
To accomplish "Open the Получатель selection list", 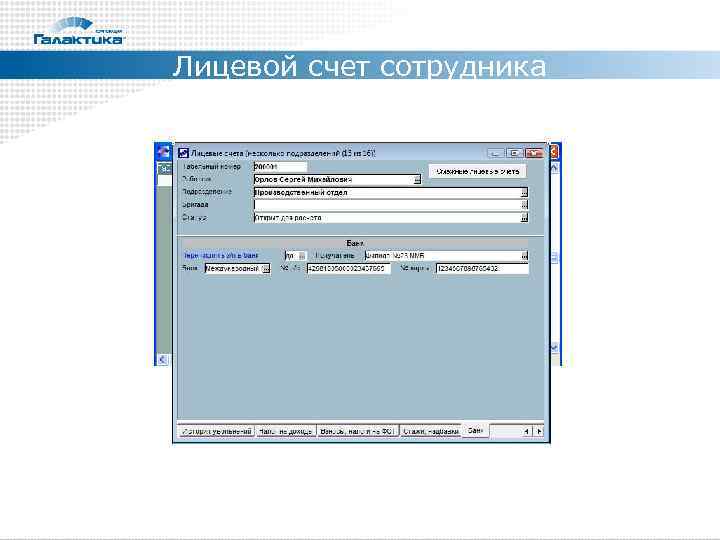I will pyautogui.click(x=524, y=256).
